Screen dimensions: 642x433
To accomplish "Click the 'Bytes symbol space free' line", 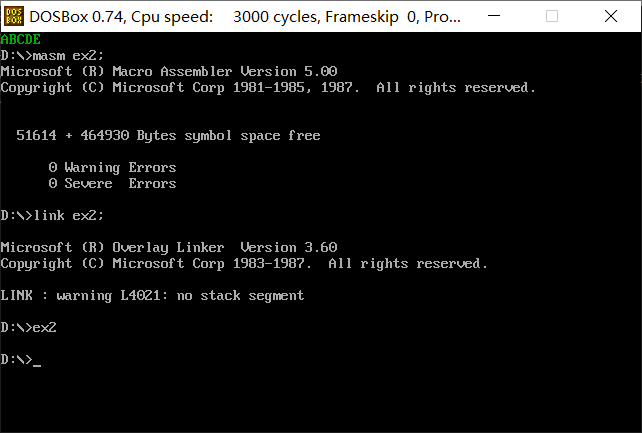I will click(x=168, y=135).
